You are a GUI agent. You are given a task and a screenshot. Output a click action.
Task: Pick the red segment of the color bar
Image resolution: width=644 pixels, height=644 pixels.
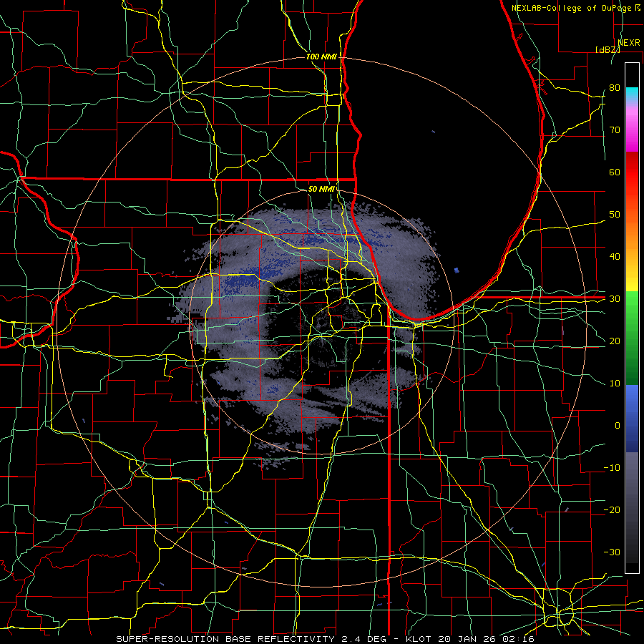632,172
